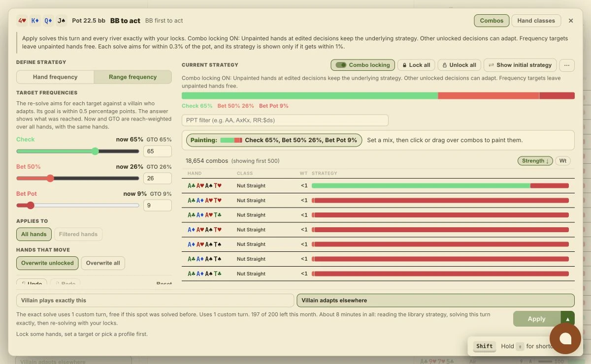Click the Bet 50% percentage input box
This screenshot has width=591, height=364.
[158, 179]
